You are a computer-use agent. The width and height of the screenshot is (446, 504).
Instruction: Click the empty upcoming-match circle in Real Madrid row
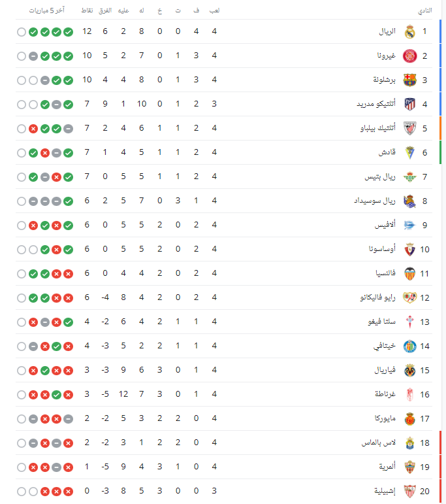22,32
